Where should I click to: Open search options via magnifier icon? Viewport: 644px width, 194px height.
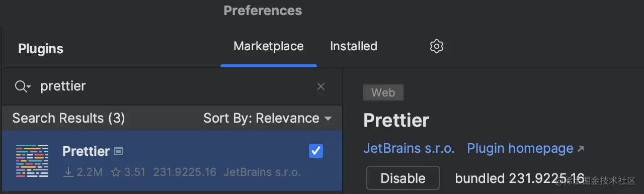coord(23,86)
